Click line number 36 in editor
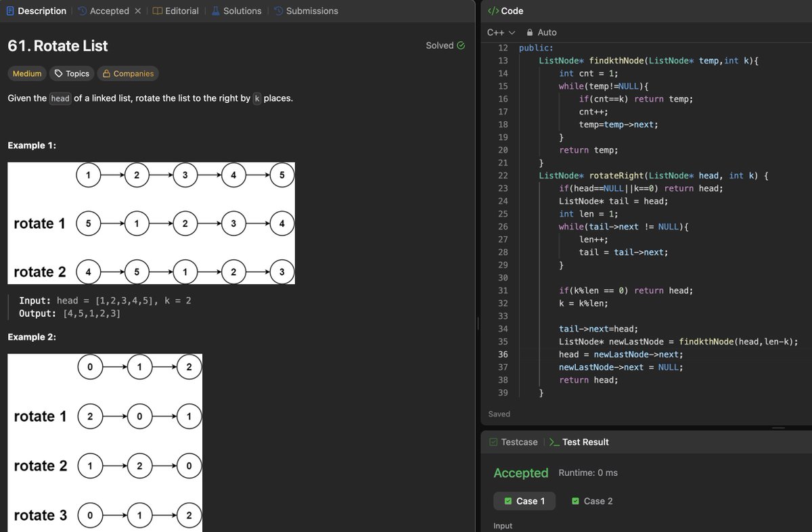812x532 pixels. coord(503,355)
